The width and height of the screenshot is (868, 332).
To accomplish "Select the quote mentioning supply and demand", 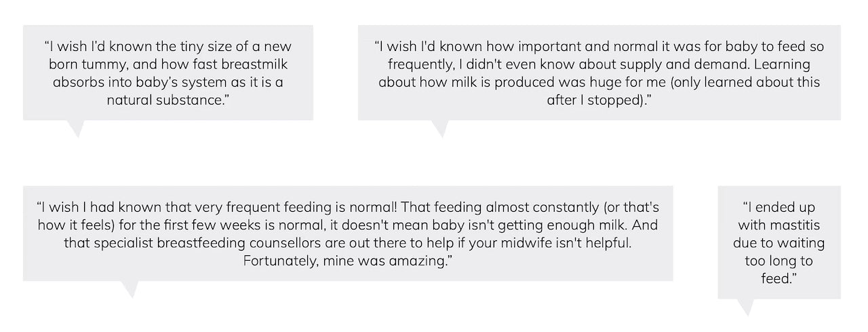I will pos(599,73).
